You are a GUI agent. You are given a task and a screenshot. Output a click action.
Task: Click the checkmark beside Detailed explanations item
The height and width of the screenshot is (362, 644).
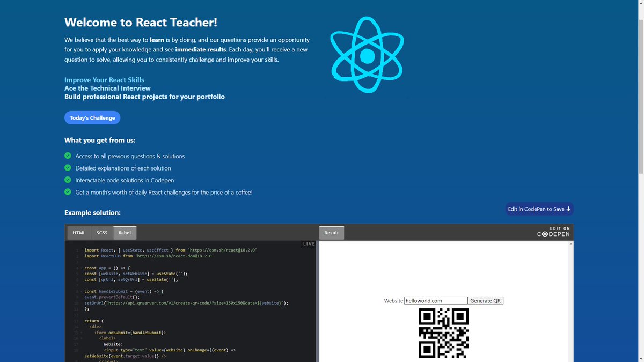coord(68,168)
